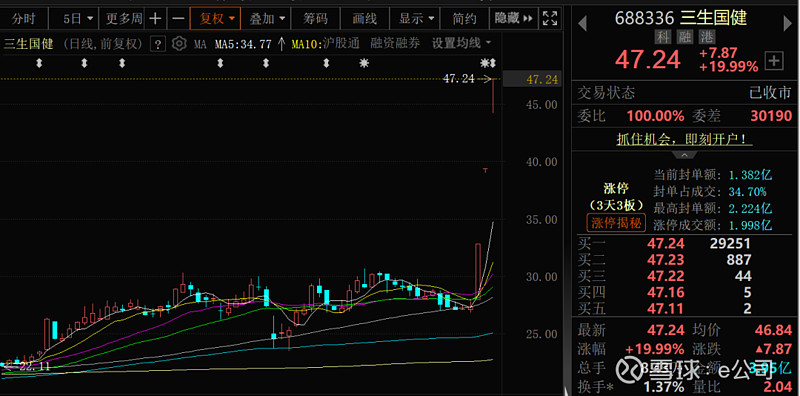Open the 设置均线 dropdown
The image size is (800, 396).
point(461,43)
